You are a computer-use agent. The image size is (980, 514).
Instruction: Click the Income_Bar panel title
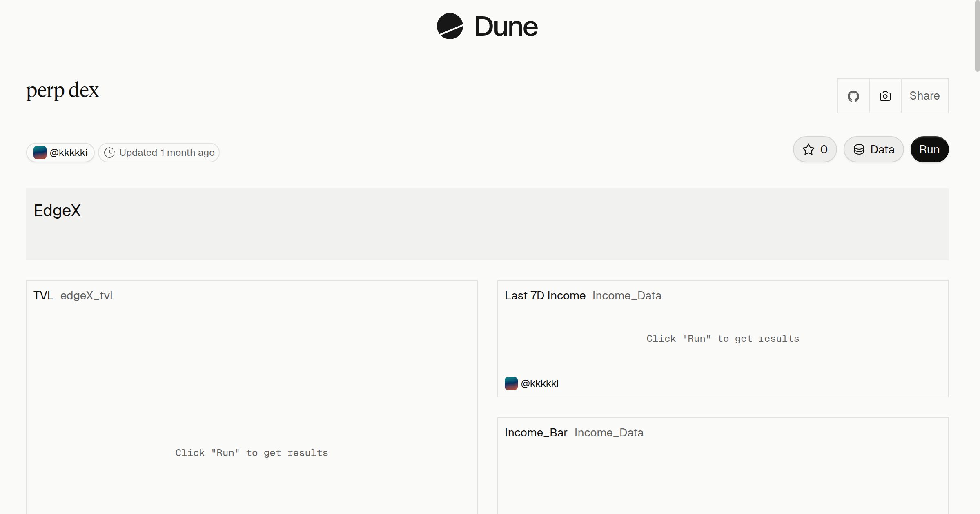tap(536, 432)
